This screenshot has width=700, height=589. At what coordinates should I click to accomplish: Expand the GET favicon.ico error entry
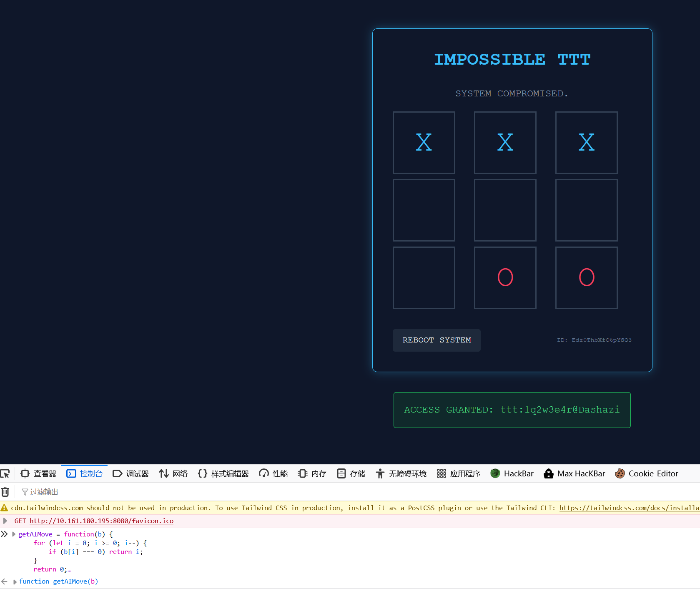tap(5, 521)
